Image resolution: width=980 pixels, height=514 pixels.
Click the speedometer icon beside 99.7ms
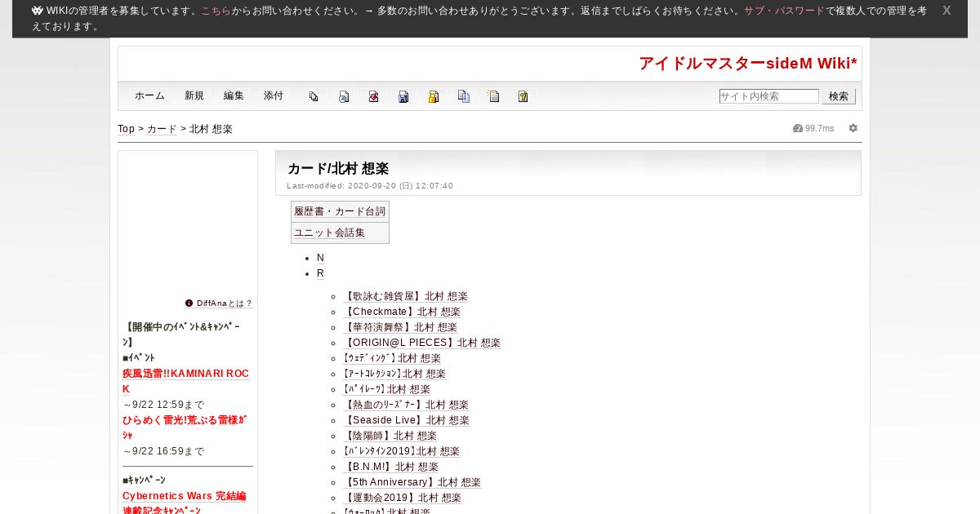pos(798,128)
